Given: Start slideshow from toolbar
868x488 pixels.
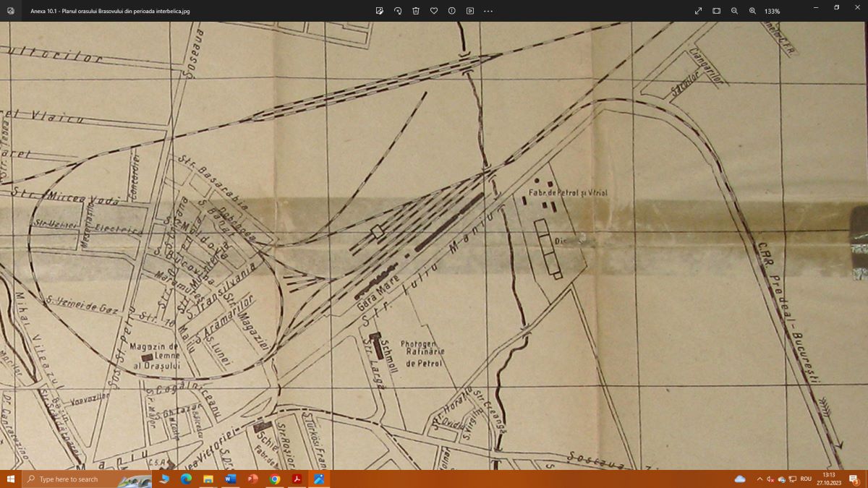Looking at the screenshot, I should coord(470,11).
